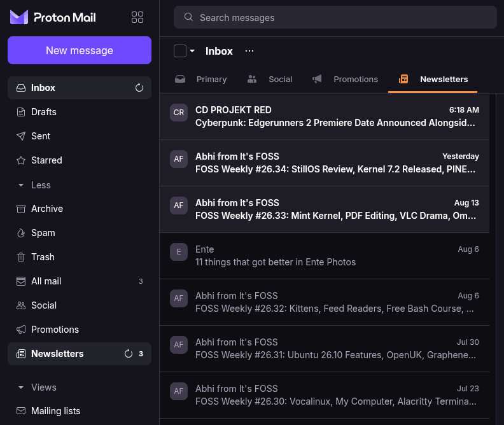Screen dimensions: 504x425
Task: Open FOSS Weekly #26.31 Ubuntu 26.10 email
Action: click(x=325, y=349)
